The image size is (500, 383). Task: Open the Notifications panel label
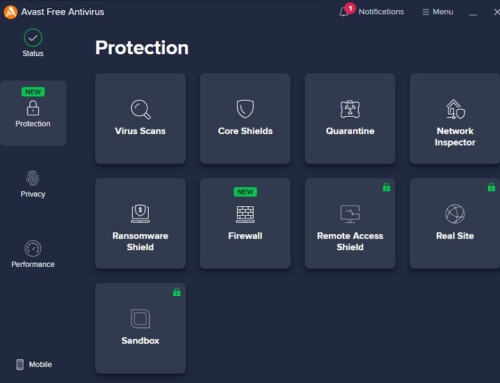381,12
